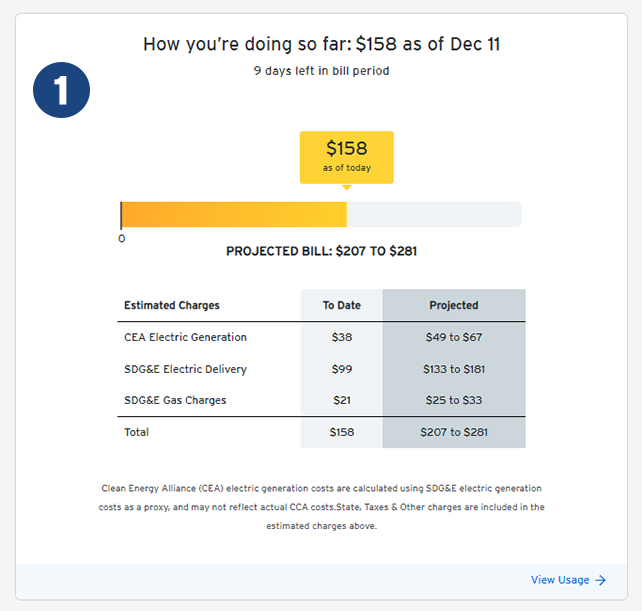Click the blue number 1 badge
Screen dimensions: 642x611
point(61,91)
